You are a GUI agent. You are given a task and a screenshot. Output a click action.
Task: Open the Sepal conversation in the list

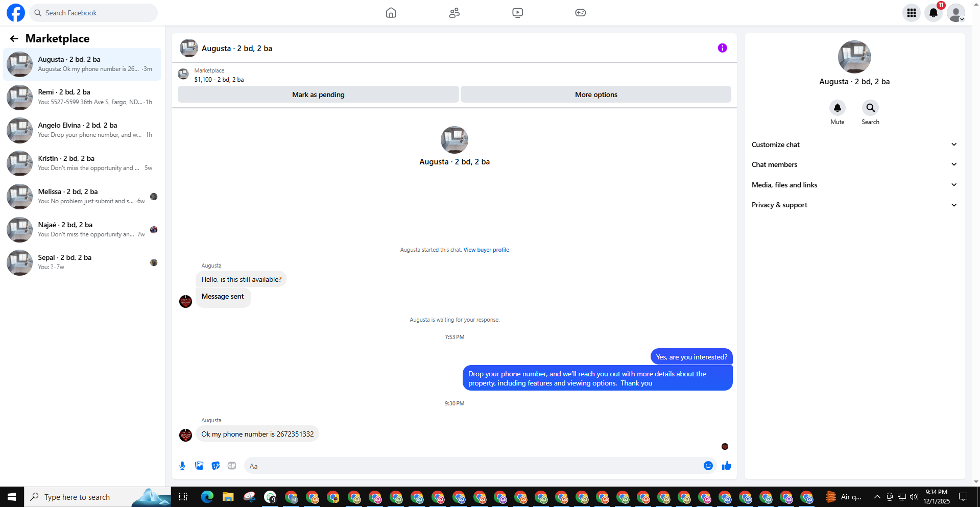[82, 262]
